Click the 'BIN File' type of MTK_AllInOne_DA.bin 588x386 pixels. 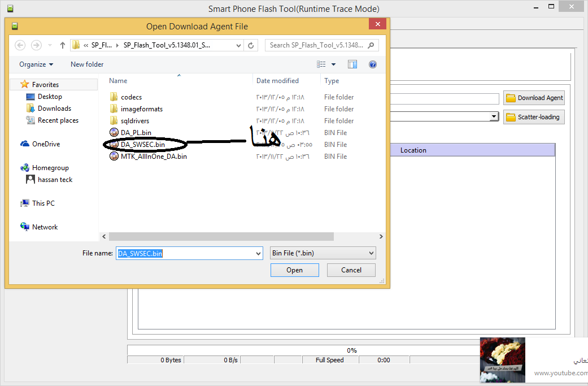tap(336, 157)
